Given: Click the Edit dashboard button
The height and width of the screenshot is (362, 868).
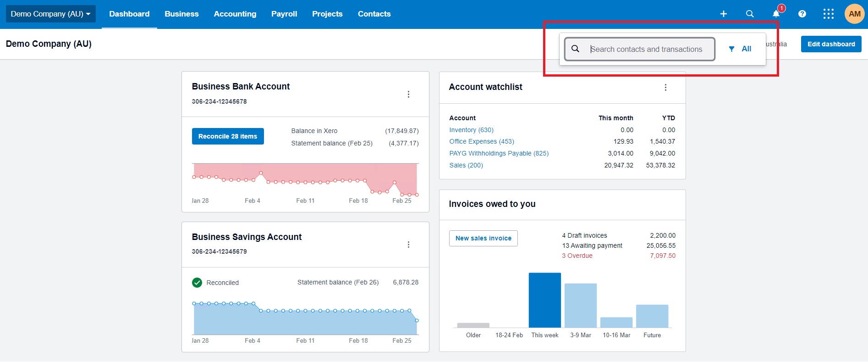Looking at the screenshot, I should click(x=831, y=44).
